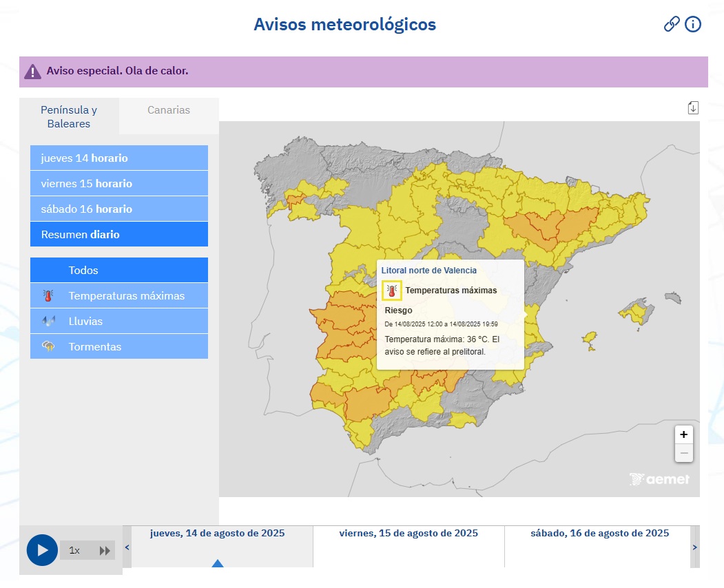Click the map zoom in plus button
The image size is (724, 588).
[x=683, y=434]
